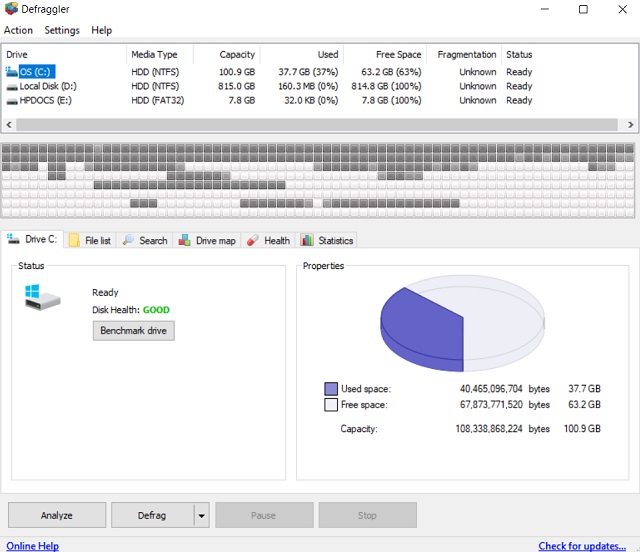Click the Benchmark drive button
The width and height of the screenshot is (640, 552).
click(133, 331)
